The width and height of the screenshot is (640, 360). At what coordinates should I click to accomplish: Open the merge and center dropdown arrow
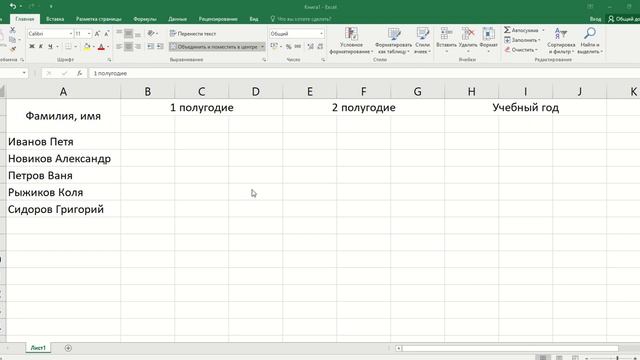pyautogui.click(x=262, y=47)
